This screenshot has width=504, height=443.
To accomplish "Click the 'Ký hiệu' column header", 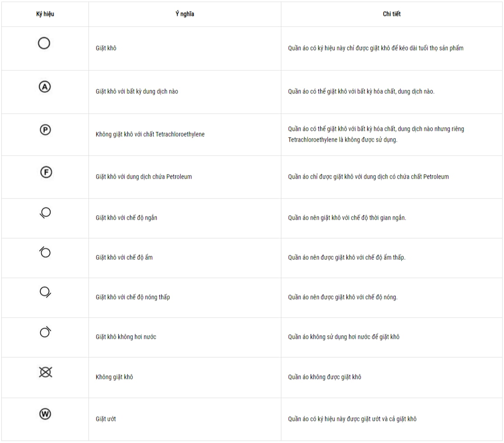I will click(45, 14).
